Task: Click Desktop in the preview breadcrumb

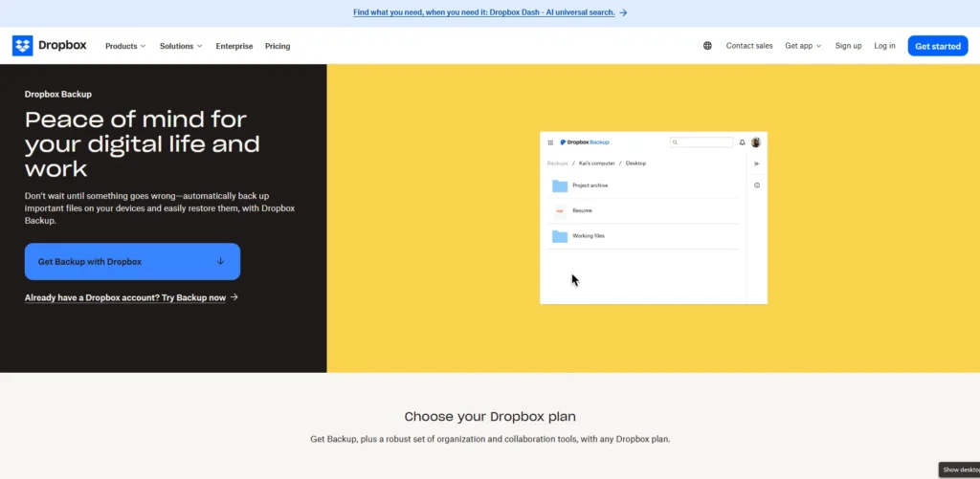Action: (x=635, y=163)
